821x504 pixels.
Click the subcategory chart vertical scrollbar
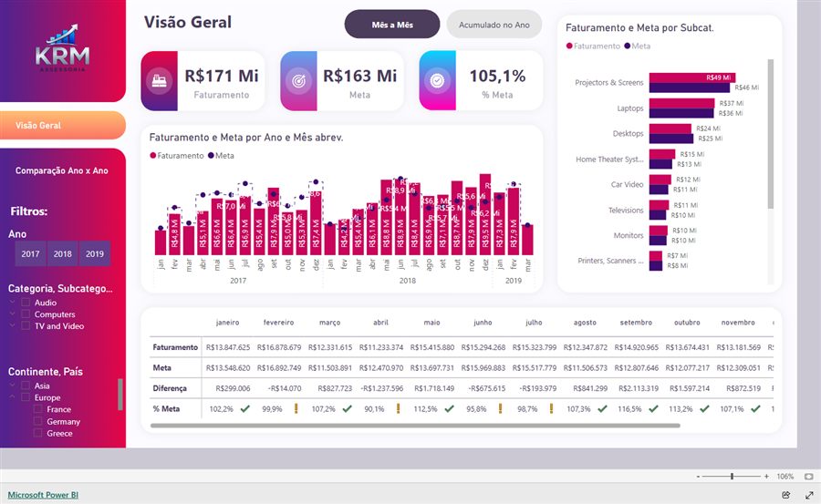click(770, 133)
